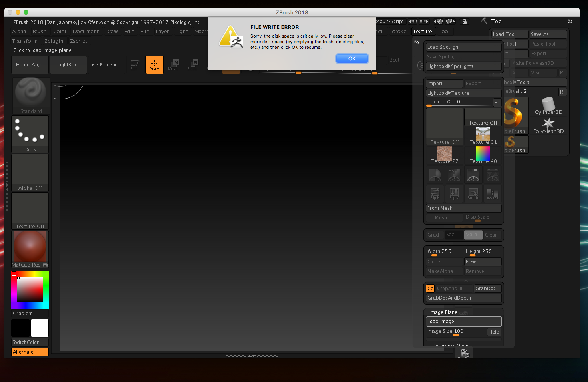Image resolution: width=588 pixels, height=382 pixels.
Task: Select the Edit mode icon
Action: click(134, 65)
